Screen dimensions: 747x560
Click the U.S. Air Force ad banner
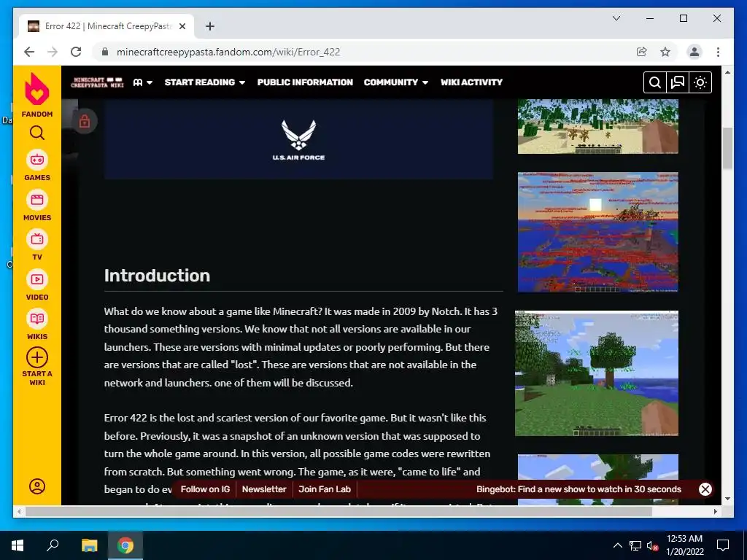298,139
